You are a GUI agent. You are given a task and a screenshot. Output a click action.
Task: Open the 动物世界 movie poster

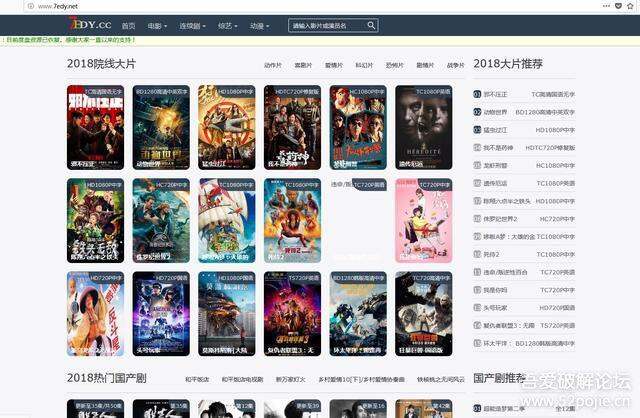click(x=161, y=127)
